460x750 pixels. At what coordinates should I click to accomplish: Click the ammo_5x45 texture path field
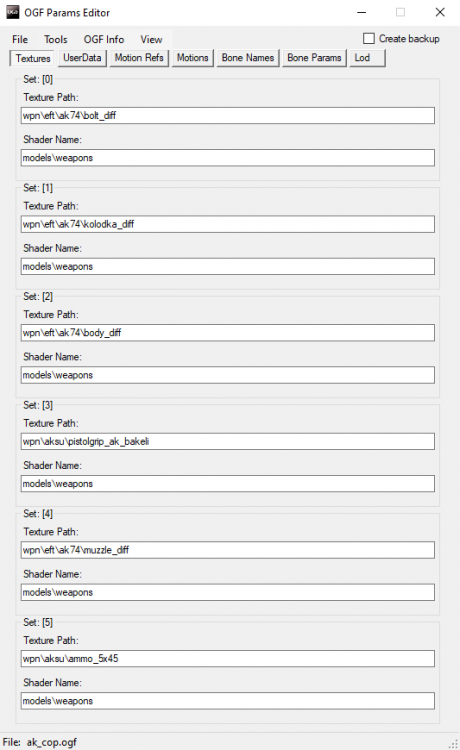(x=228, y=659)
